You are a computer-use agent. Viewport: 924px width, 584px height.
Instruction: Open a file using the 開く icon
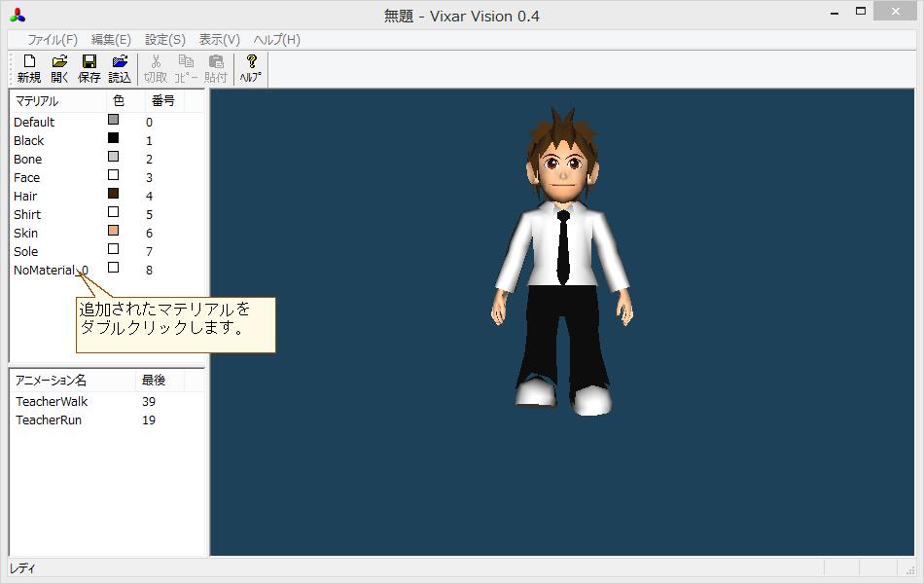(58, 66)
